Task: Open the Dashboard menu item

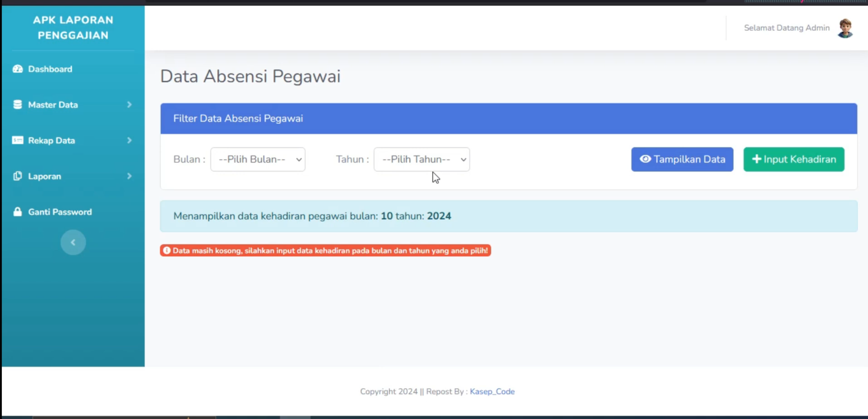Action: tap(50, 69)
